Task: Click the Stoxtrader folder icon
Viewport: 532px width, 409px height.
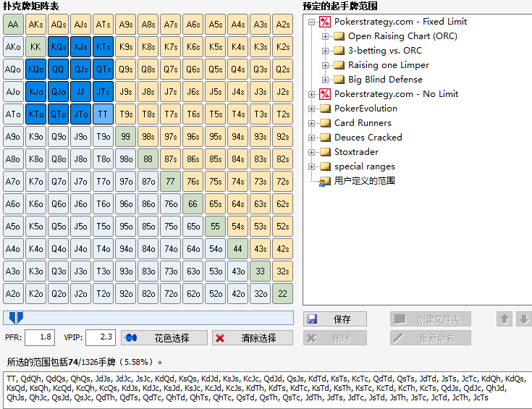Action: 326,152
